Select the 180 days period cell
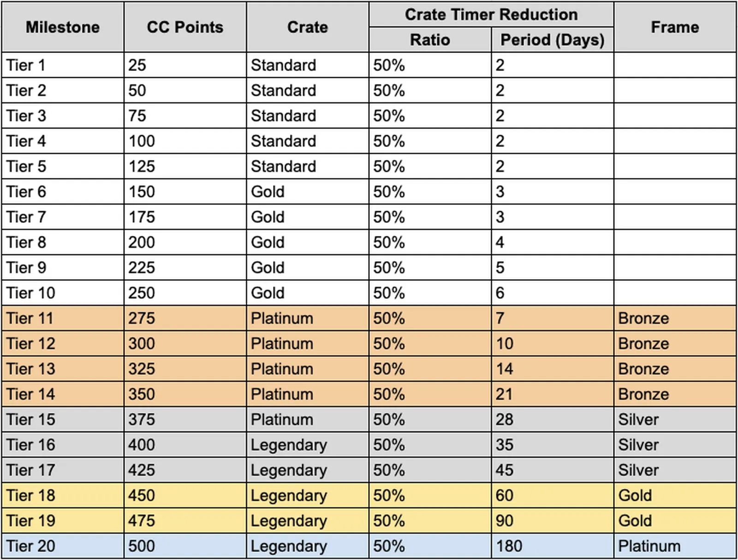The image size is (738, 560). (552, 546)
